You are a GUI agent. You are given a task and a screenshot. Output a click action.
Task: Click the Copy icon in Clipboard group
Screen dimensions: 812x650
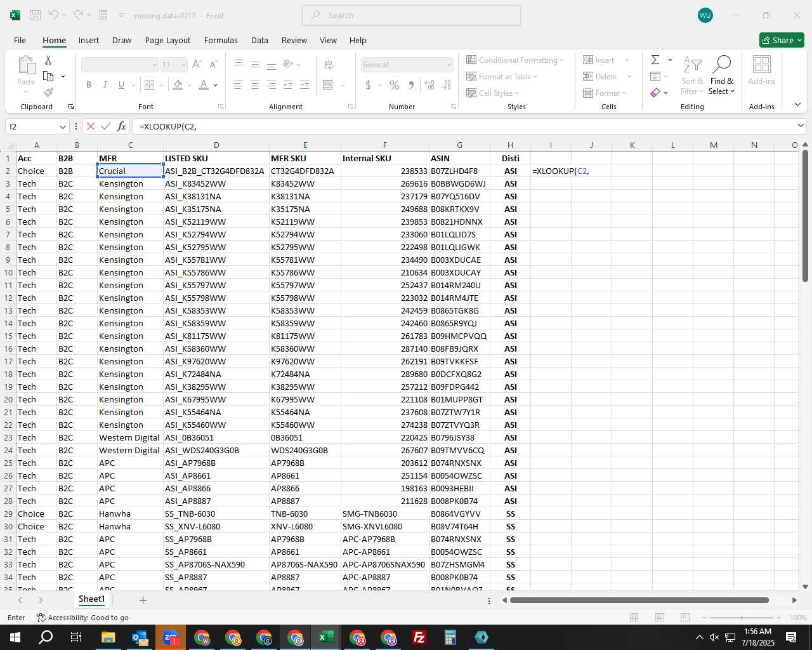(x=48, y=76)
